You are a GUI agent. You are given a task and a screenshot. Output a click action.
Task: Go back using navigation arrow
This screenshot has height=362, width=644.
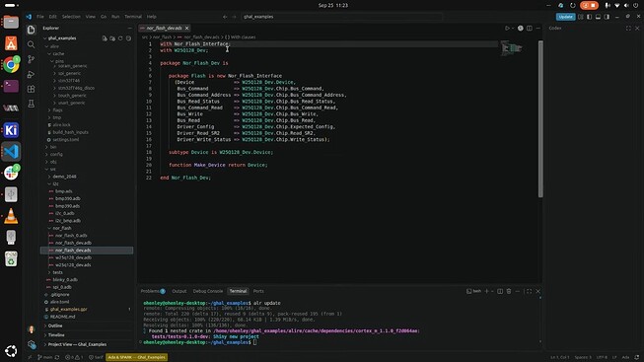tap(225, 17)
